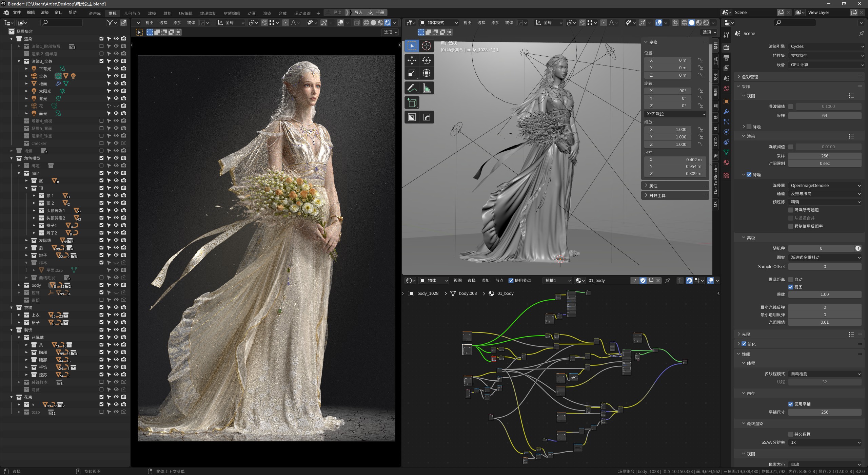868x475 pixels.
Task: Click the 导入 button in top bar
Action: [x=355, y=13]
